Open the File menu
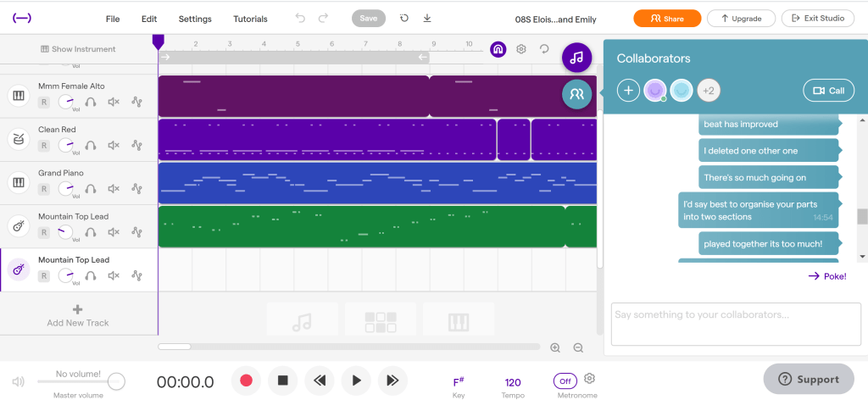The image size is (868, 400). click(113, 19)
